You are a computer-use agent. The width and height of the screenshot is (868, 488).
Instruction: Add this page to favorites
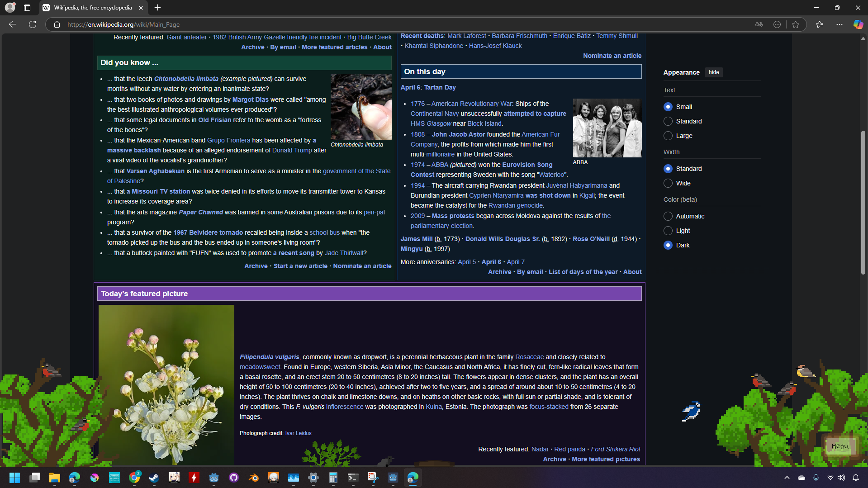[796, 24]
